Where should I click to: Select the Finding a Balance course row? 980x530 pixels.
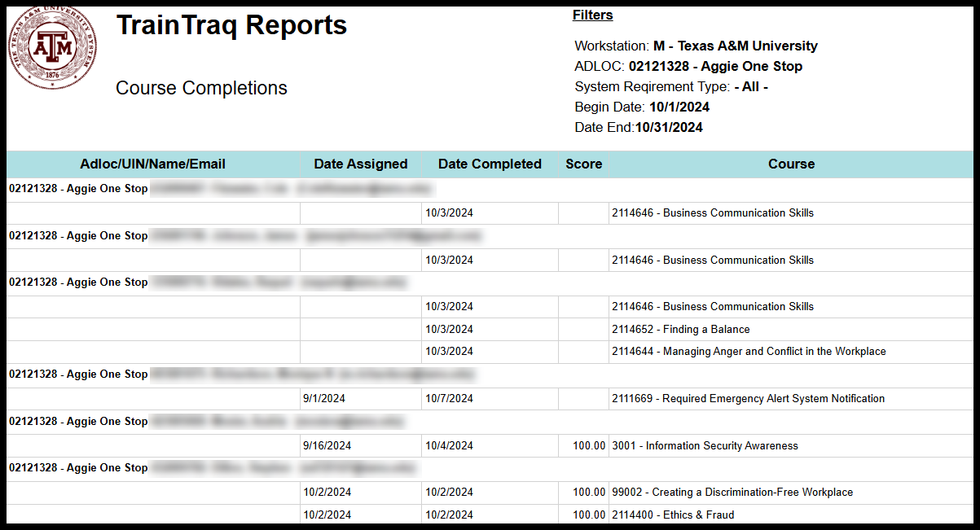680,330
